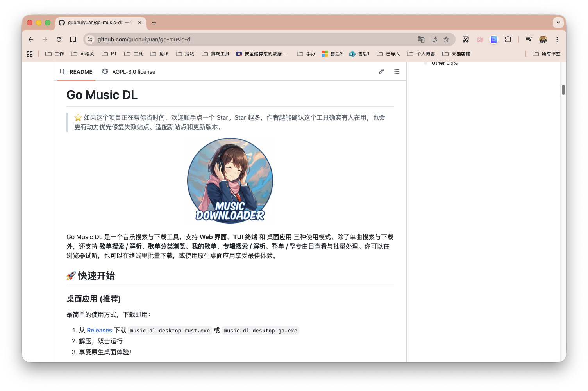Reload the current GitHub page
The image size is (588, 391).
tap(59, 39)
